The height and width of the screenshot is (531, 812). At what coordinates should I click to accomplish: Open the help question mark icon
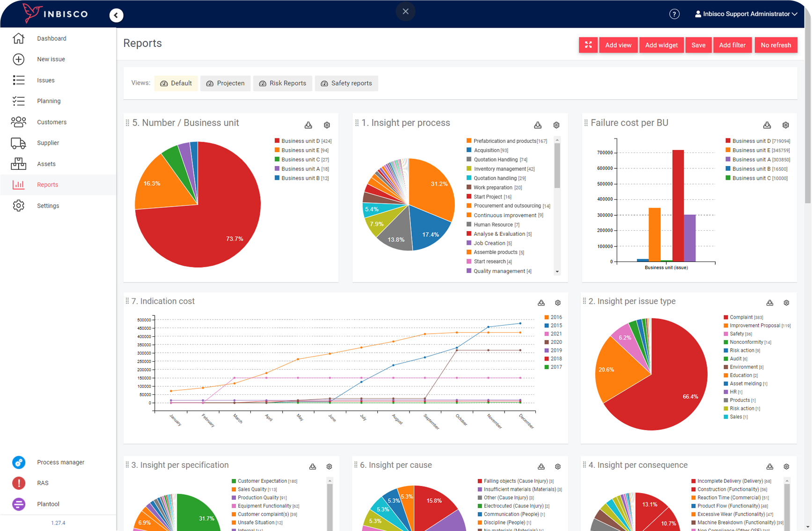pyautogui.click(x=674, y=14)
